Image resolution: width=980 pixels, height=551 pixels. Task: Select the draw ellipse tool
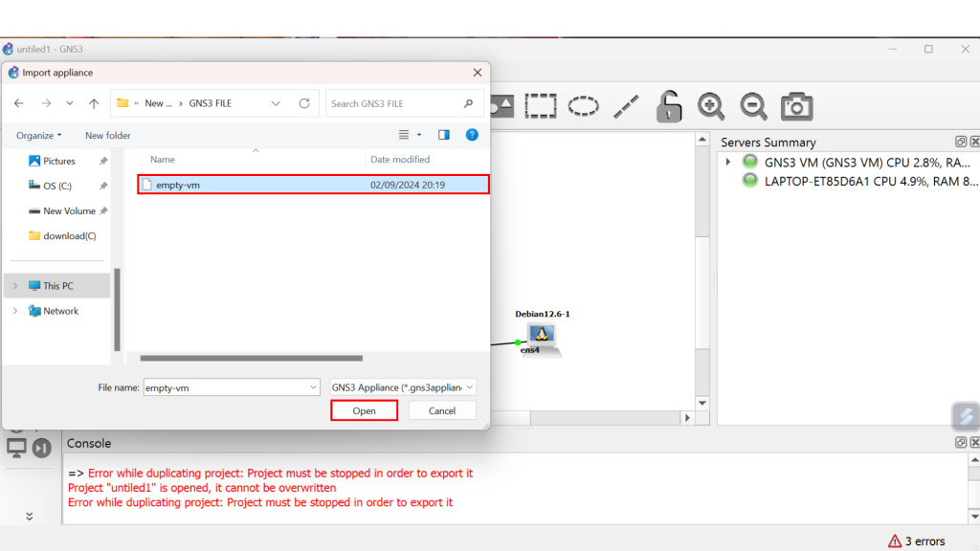583,106
